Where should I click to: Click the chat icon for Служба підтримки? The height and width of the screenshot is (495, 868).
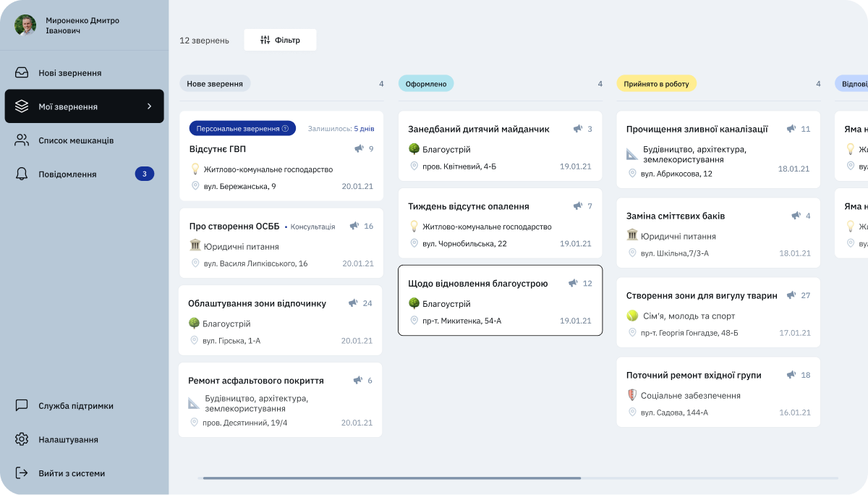click(x=22, y=405)
